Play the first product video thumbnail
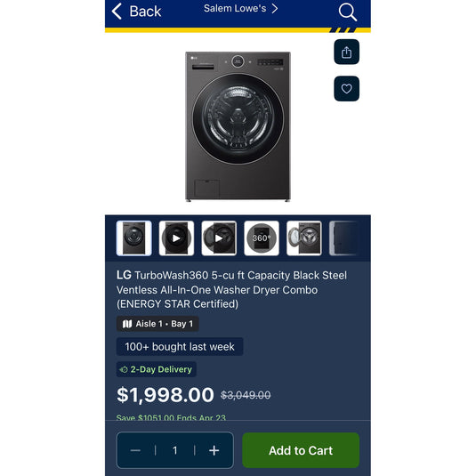 tap(176, 238)
